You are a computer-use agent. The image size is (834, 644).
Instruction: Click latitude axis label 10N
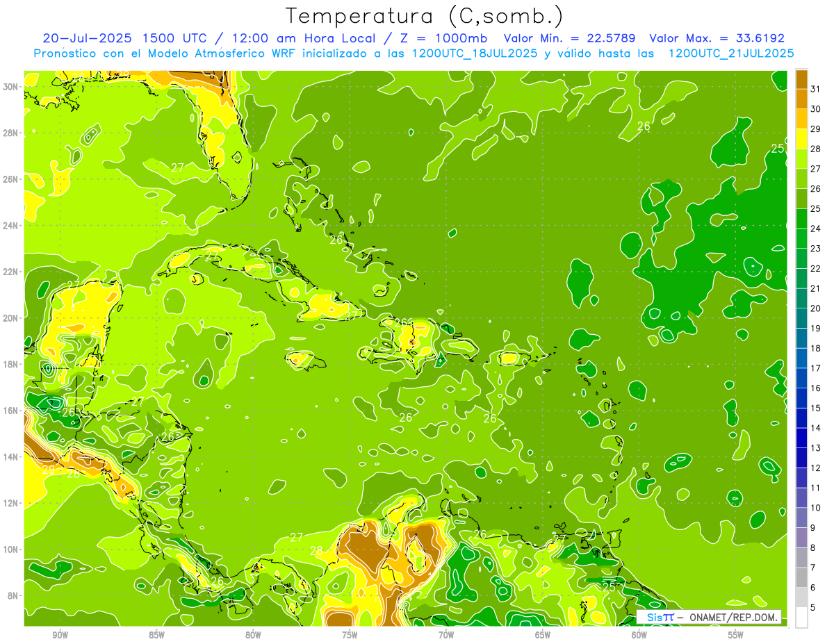(x=10, y=550)
